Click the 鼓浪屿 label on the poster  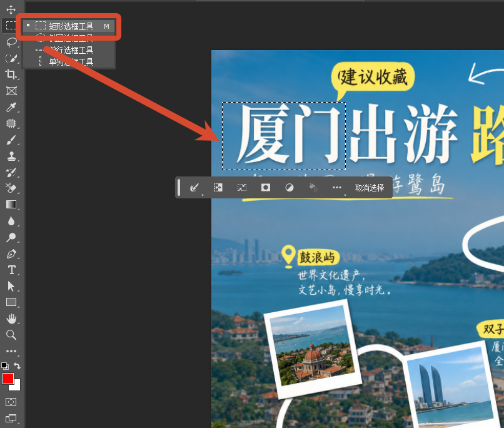[317, 257]
